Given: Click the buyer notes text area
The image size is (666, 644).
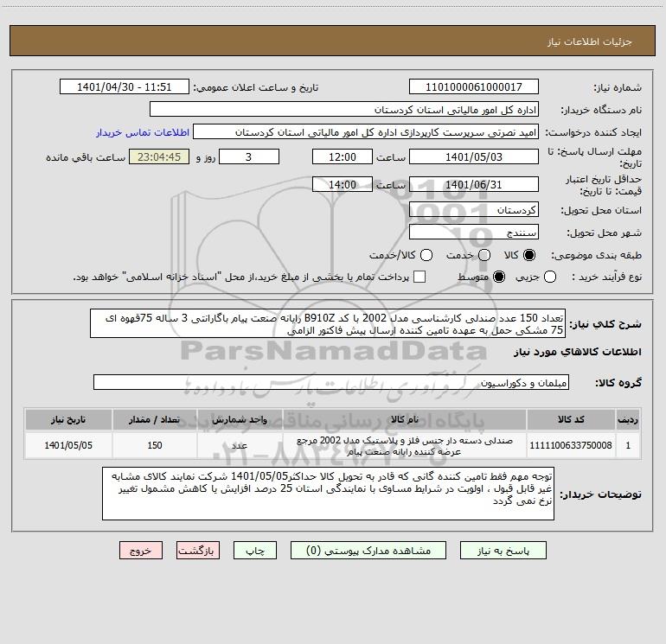Looking at the screenshot, I should click(329, 494).
